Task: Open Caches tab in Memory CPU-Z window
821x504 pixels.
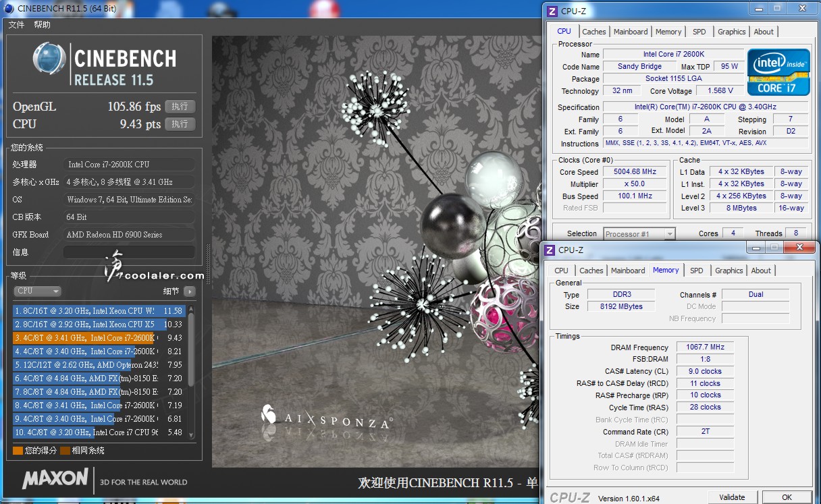Action: pyautogui.click(x=591, y=271)
